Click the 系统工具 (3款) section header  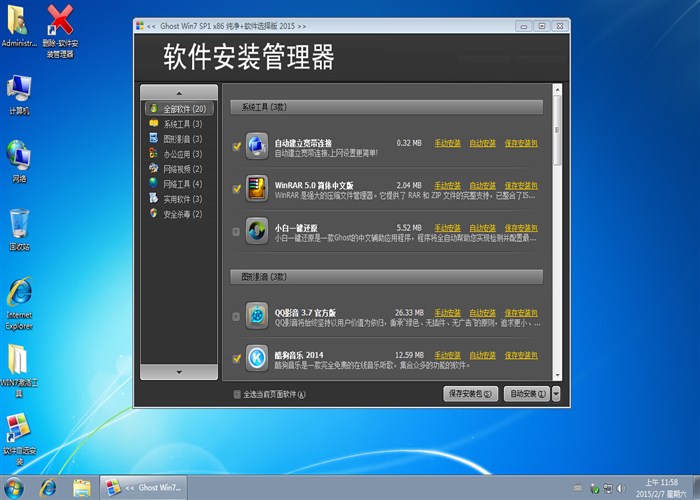[x=387, y=107]
